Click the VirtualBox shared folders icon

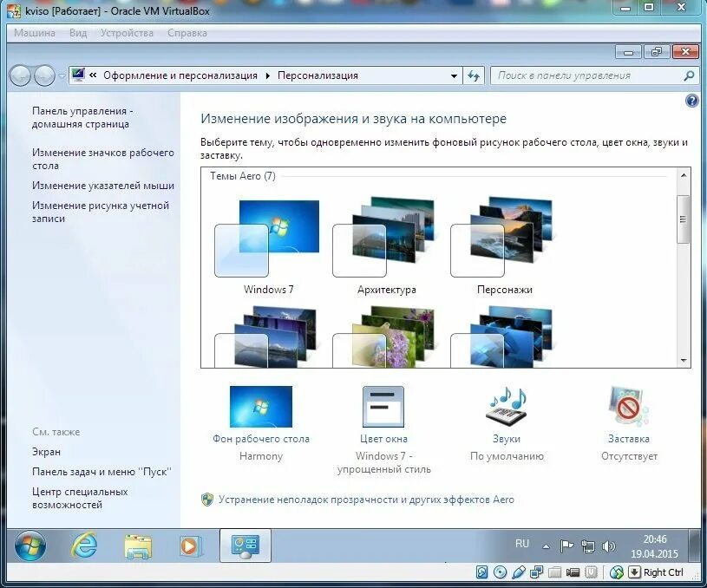pos(554,572)
